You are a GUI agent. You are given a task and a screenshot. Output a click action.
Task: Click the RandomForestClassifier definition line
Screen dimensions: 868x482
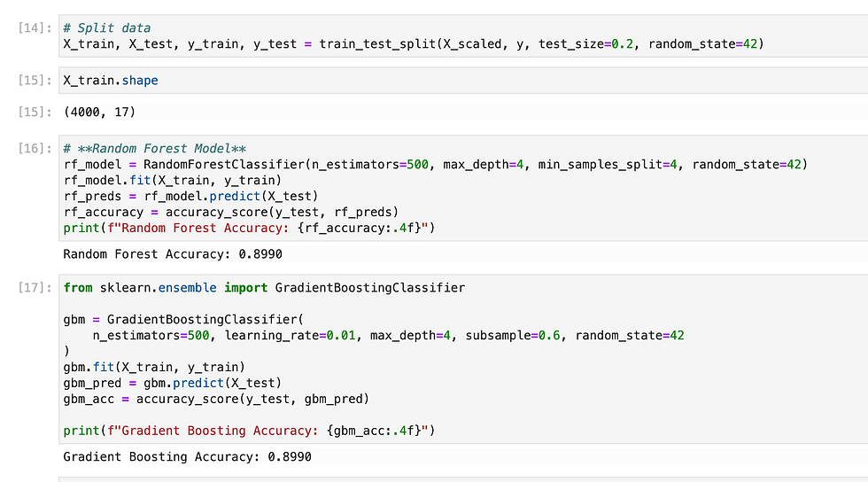[436, 165]
